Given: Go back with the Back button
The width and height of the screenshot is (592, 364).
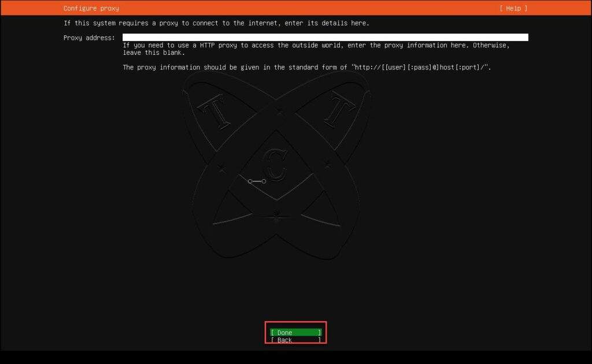Looking at the screenshot, I should tap(295, 340).
